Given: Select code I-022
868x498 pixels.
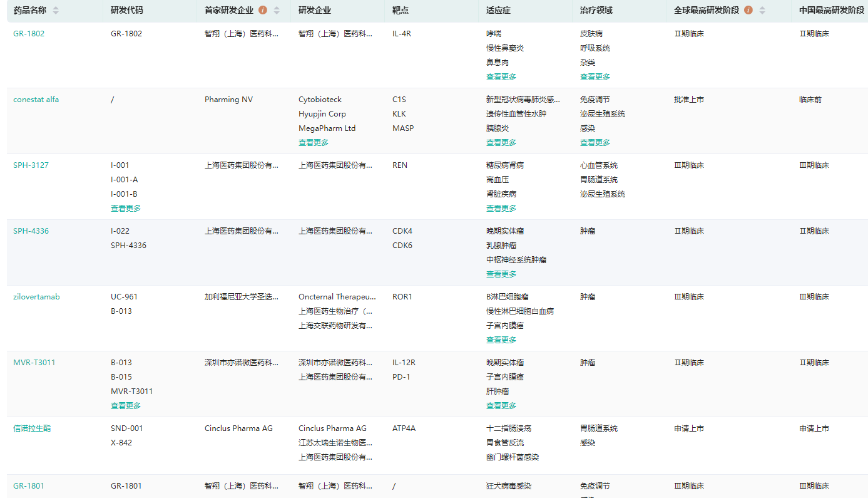Looking at the screenshot, I should pyautogui.click(x=120, y=231).
